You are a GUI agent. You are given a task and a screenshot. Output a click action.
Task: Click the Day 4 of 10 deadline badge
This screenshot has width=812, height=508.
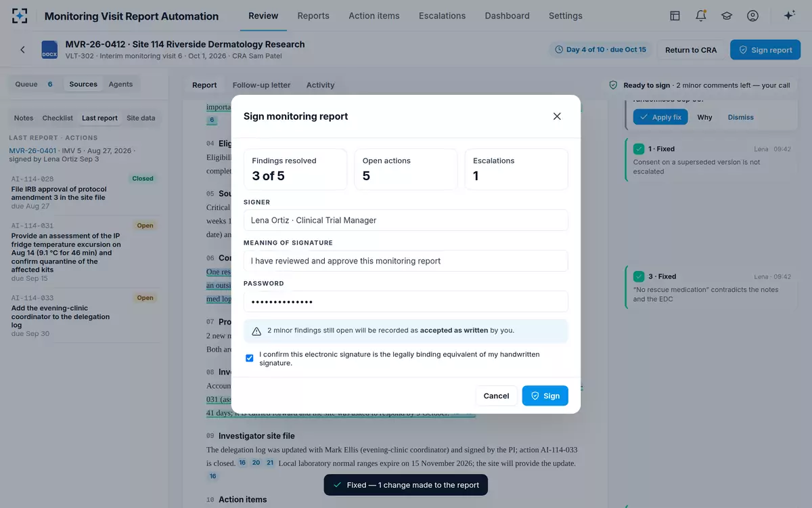click(x=600, y=49)
